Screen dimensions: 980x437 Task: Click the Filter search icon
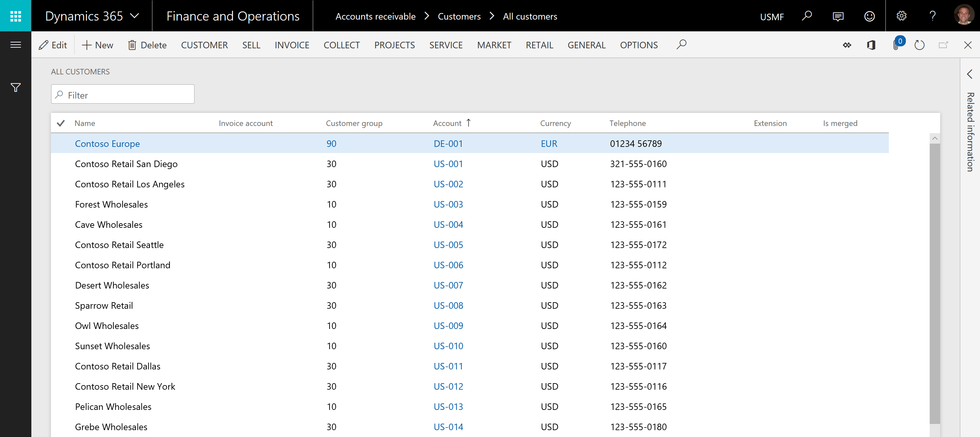60,94
